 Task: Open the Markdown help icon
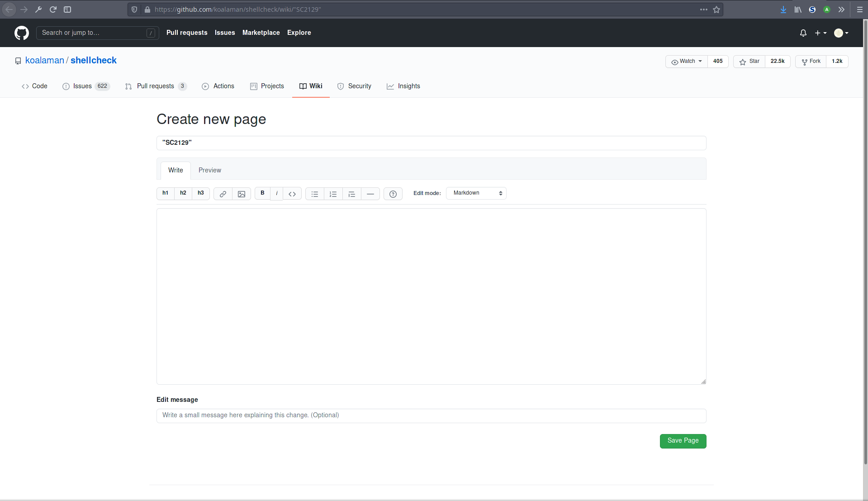(x=393, y=194)
